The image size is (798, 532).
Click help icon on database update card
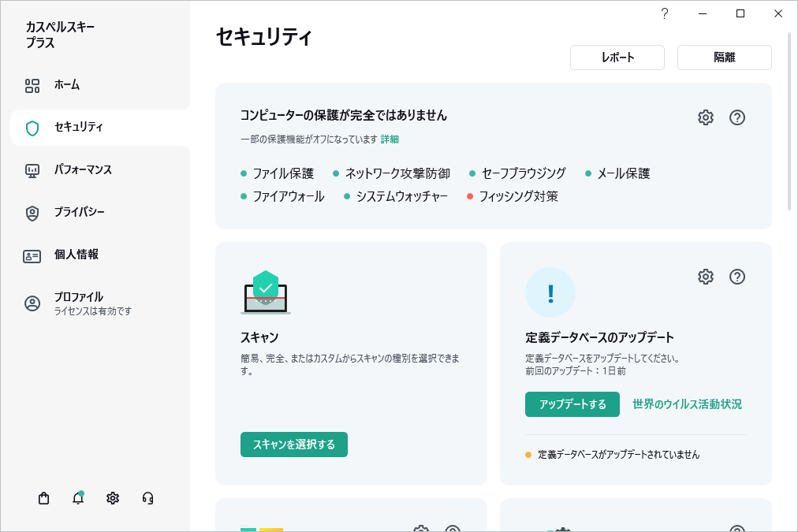click(737, 277)
